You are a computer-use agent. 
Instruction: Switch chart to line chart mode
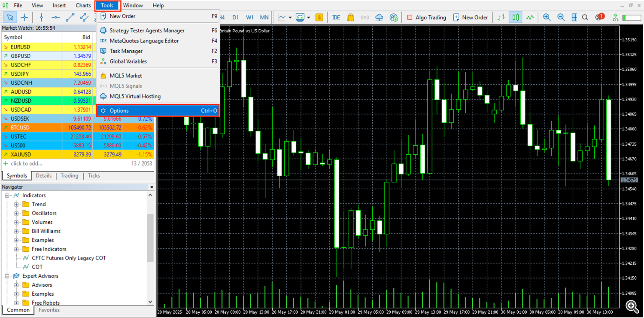click(530, 18)
